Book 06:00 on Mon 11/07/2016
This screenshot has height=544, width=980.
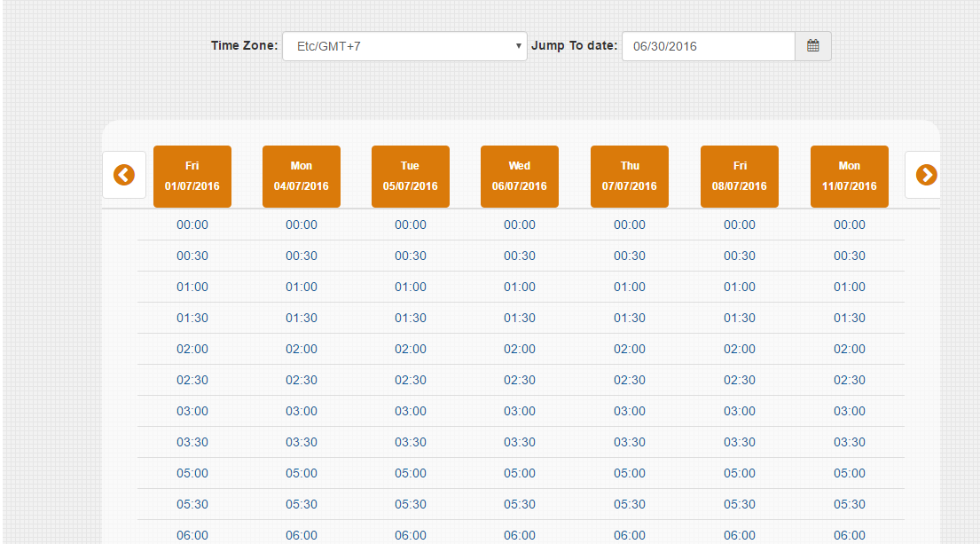(850, 535)
